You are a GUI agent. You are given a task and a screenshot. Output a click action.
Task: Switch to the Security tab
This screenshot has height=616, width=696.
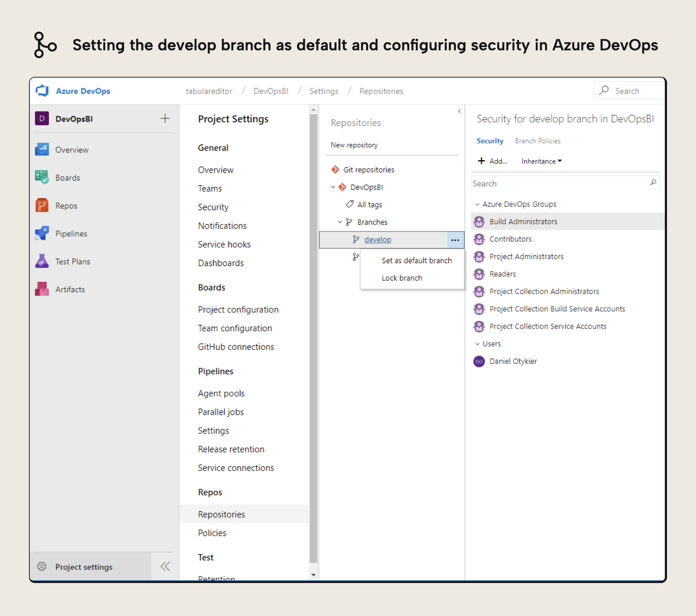click(x=490, y=141)
